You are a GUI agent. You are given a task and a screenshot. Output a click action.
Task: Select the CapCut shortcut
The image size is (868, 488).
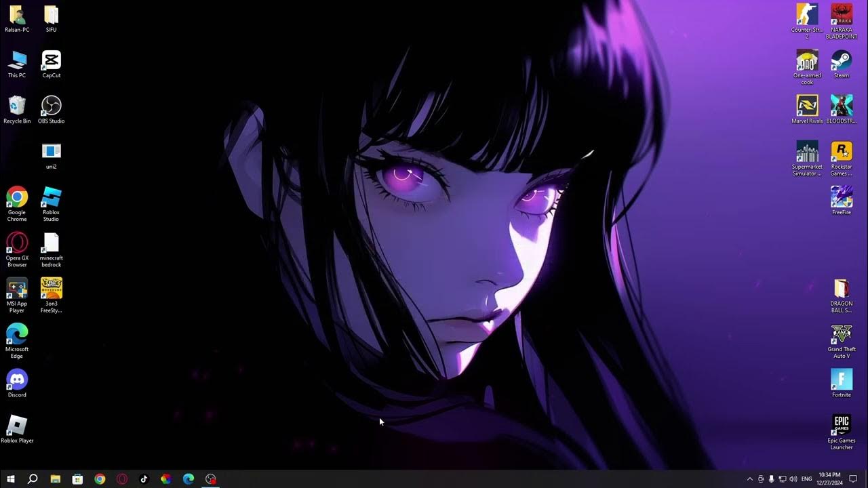point(52,64)
